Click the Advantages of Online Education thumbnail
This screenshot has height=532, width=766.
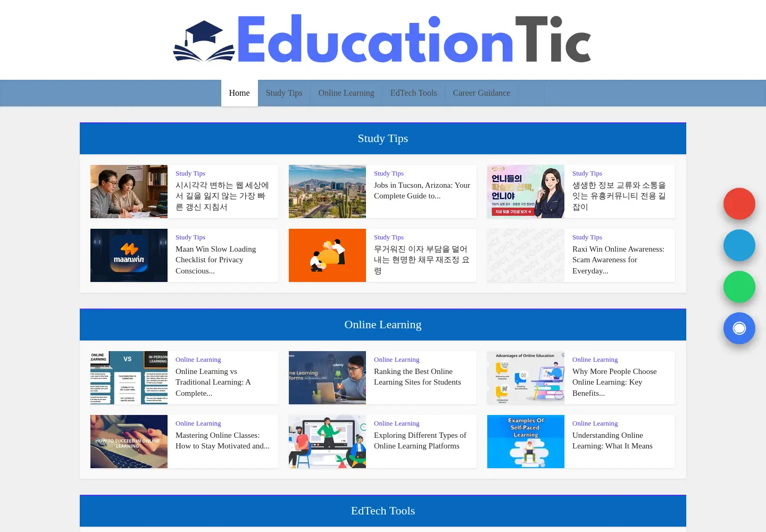526,378
